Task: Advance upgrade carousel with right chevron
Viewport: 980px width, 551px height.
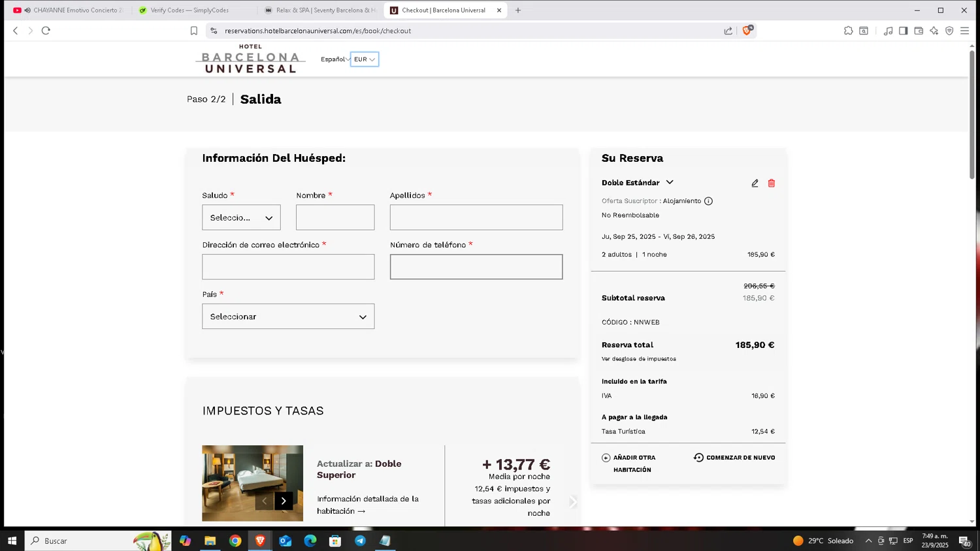Action: [572, 501]
